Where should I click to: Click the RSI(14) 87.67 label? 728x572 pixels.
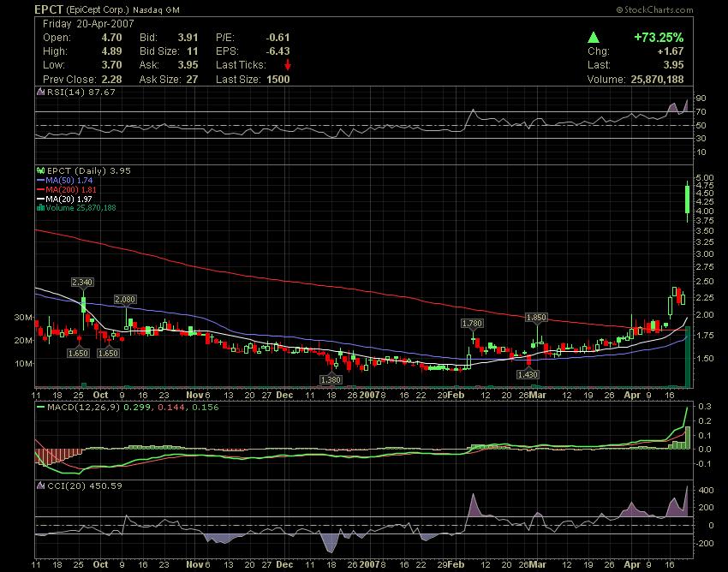(81, 92)
